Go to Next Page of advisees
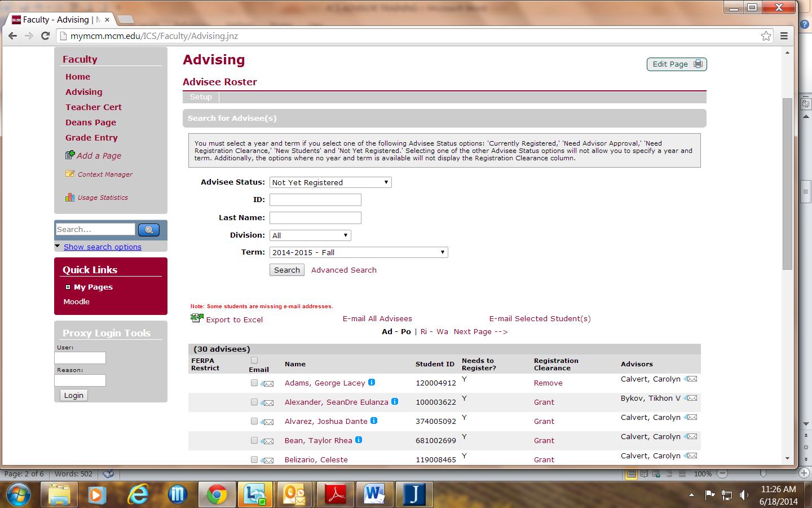The image size is (812, 508). click(480, 332)
